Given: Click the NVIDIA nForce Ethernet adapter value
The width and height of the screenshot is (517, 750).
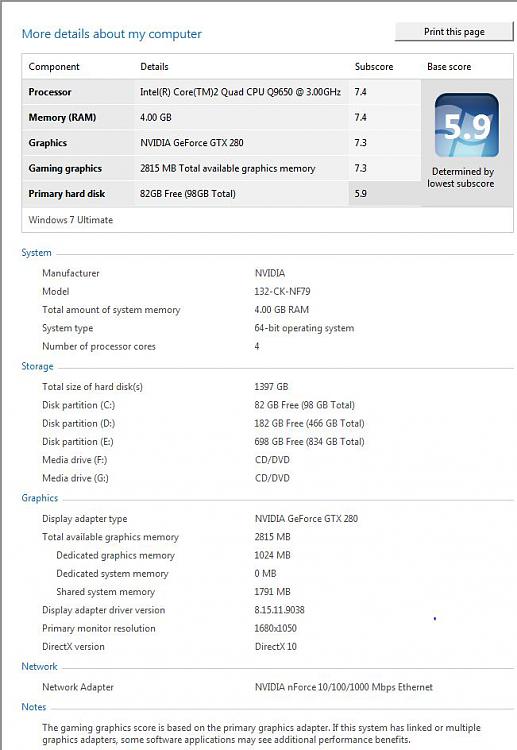Looking at the screenshot, I should point(343,687).
